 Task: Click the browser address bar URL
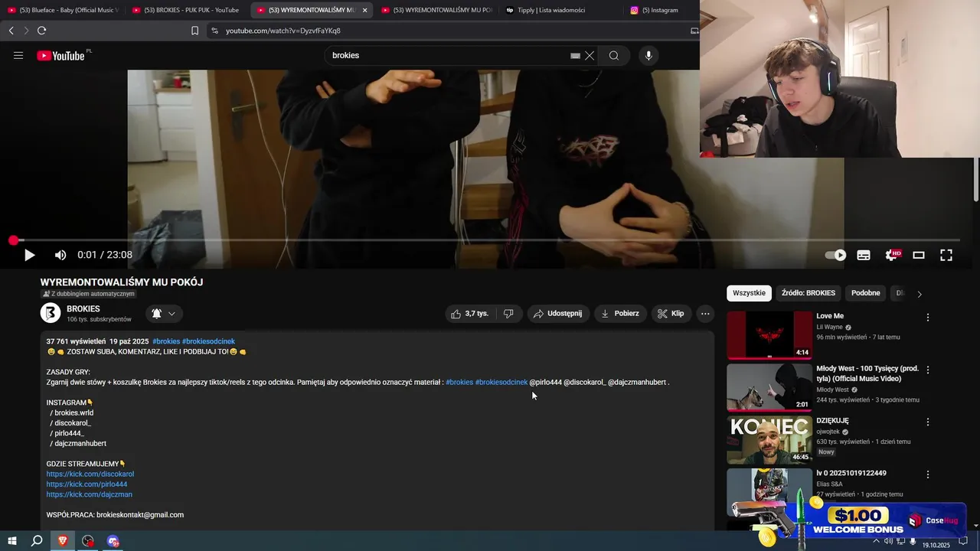[x=283, y=31]
